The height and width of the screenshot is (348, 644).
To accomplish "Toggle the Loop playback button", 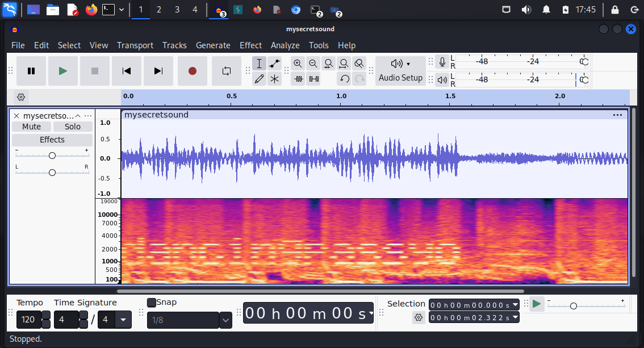I will [x=227, y=71].
